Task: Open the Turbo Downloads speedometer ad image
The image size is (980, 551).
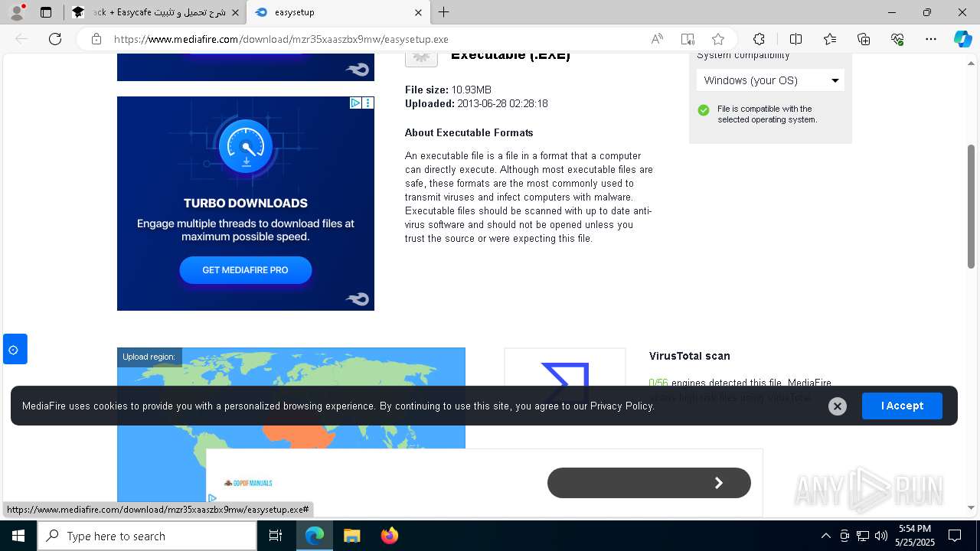Action: 246,144
